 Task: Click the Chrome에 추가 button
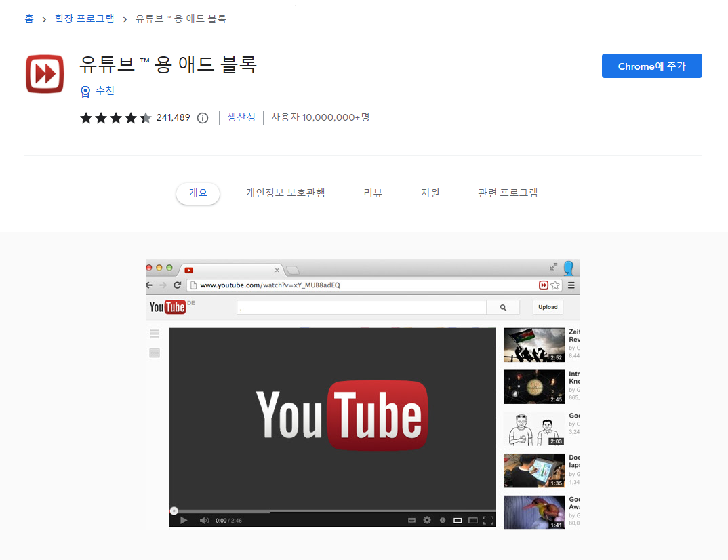pos(652,66)
